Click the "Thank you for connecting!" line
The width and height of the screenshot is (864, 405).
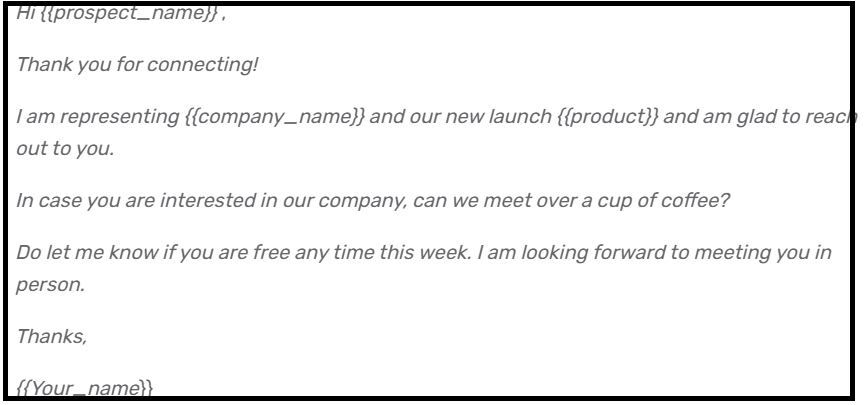137,64
